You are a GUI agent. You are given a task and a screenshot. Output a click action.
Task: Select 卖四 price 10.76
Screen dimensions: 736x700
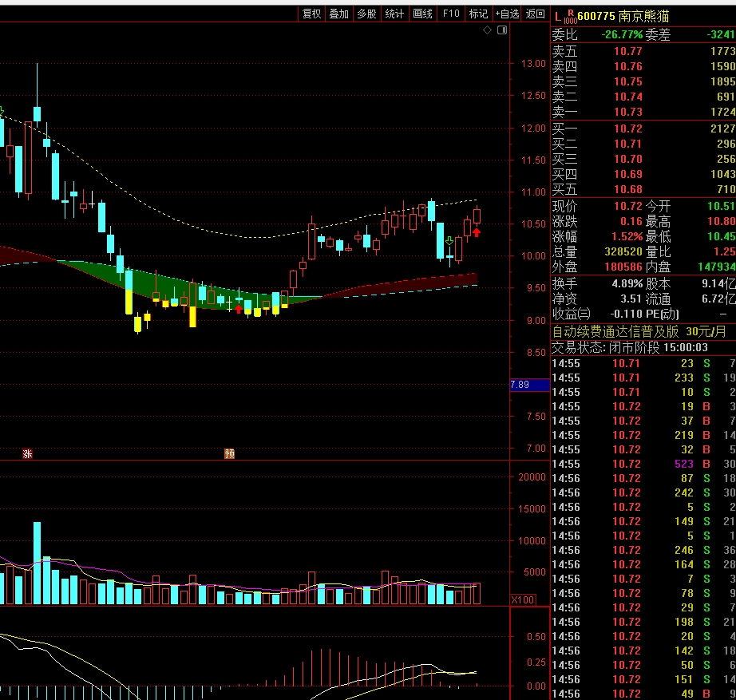point(627,67)
